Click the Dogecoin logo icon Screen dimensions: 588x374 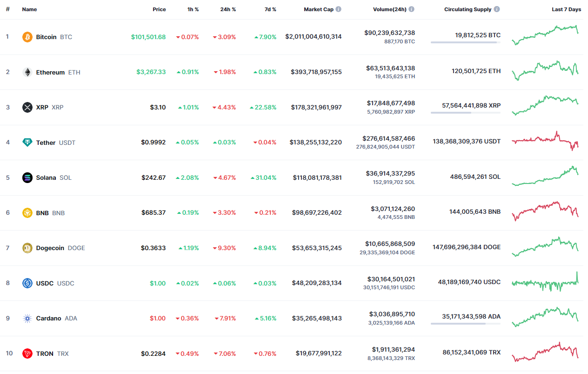(27, 248)
